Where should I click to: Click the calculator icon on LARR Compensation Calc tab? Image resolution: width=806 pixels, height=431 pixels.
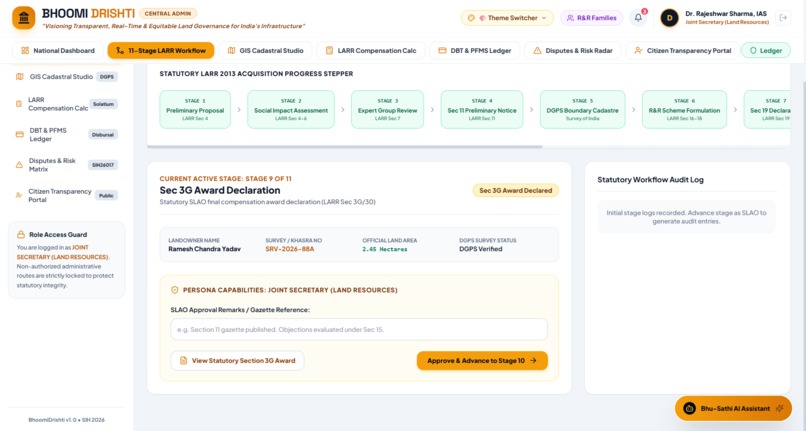[x=329, y=50]
